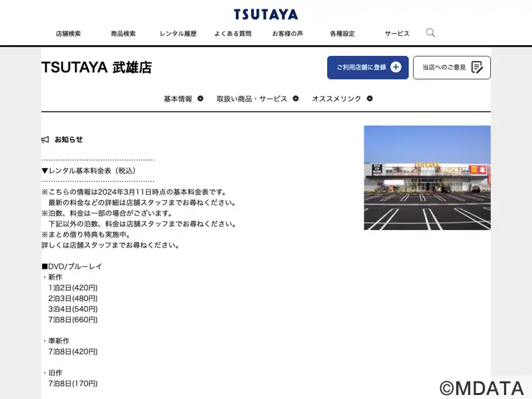Open the サービス menu item
The image size is (532, 399).
click(397, 34)
